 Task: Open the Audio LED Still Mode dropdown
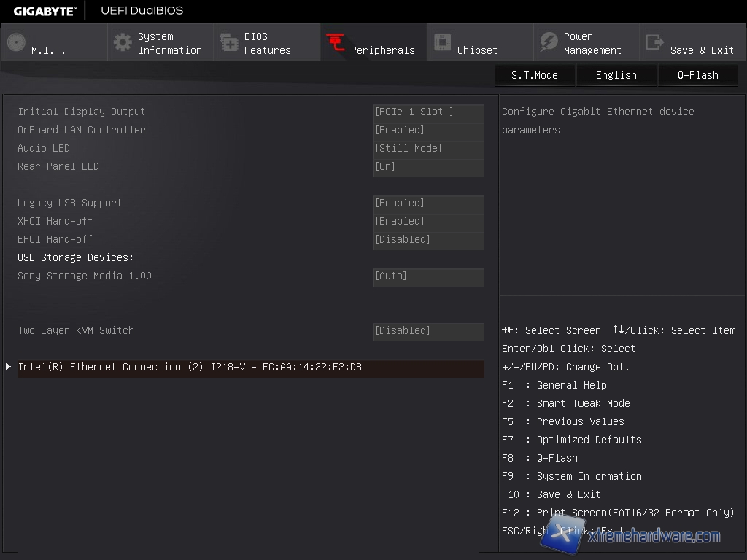click(428, 149)
